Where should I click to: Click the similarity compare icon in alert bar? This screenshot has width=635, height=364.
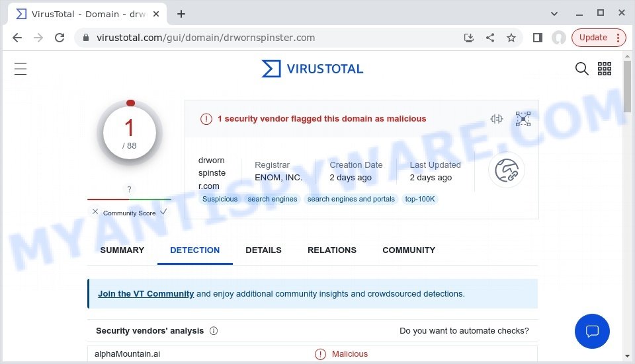pyautogui.click(x=497, y=119)
